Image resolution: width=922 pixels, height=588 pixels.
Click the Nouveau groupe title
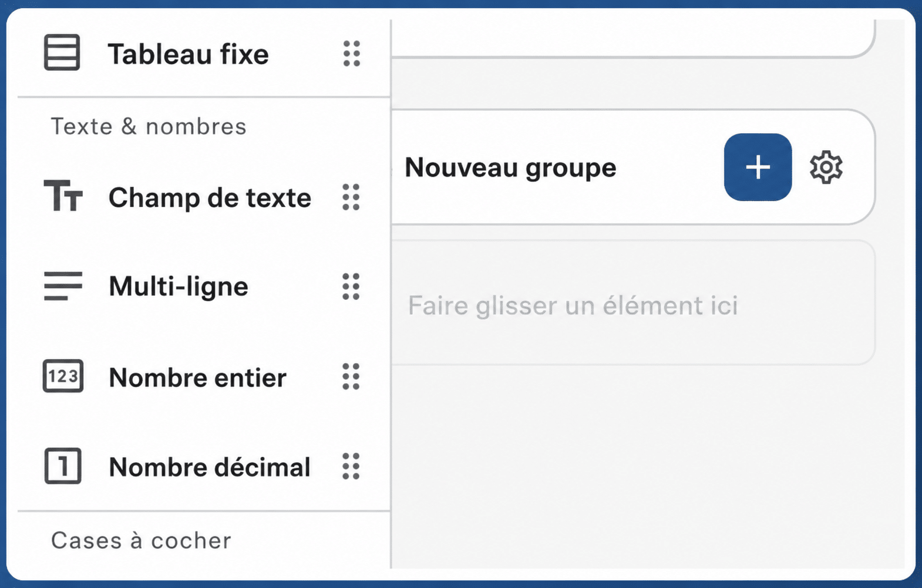tap(510, 168)
